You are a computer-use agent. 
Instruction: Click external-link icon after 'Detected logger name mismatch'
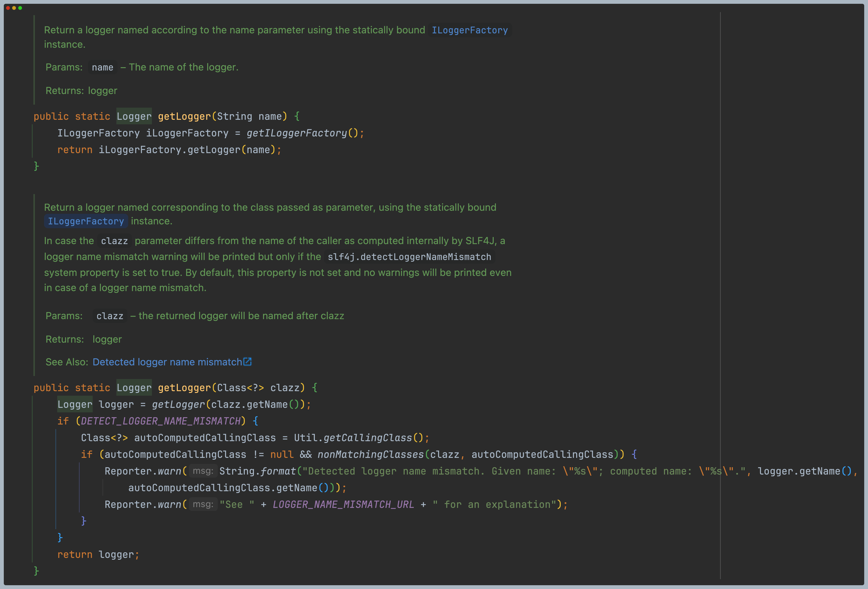[247, 361]
